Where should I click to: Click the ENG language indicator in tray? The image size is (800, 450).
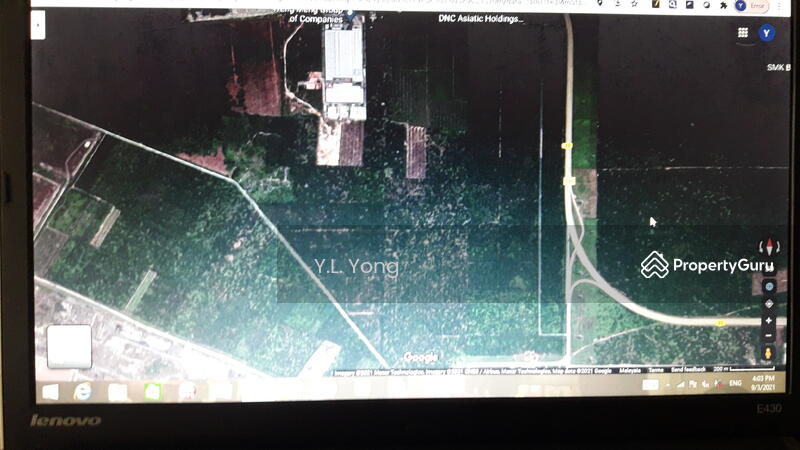pos(735,384)
